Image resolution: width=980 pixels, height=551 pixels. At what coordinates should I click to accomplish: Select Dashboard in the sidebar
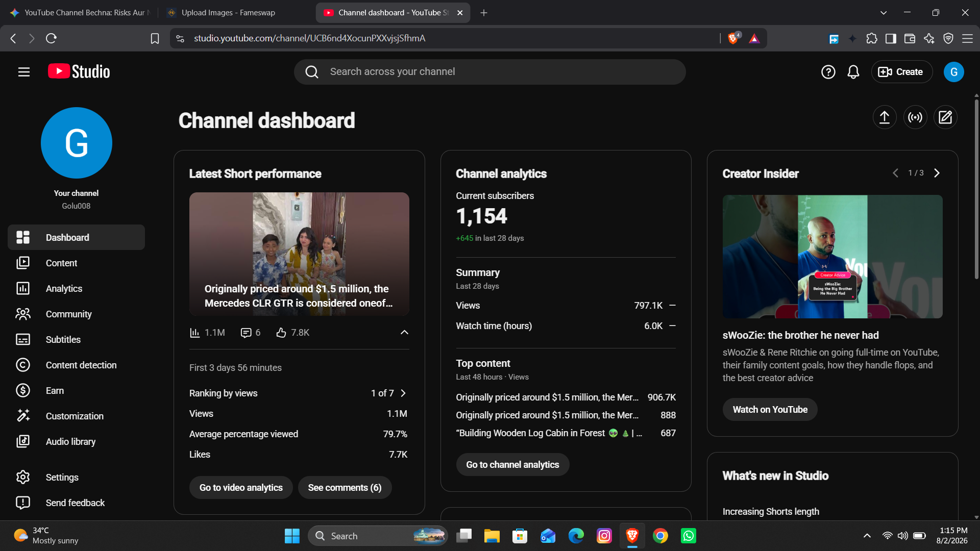77,237
